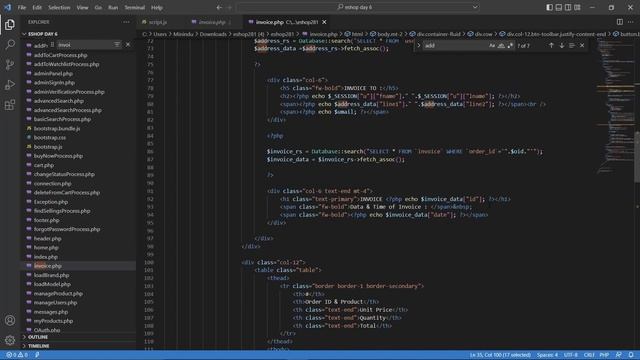Expand the TIMELINE section
The width and height of the screenshot is (640, 360).
coord(38,346)
